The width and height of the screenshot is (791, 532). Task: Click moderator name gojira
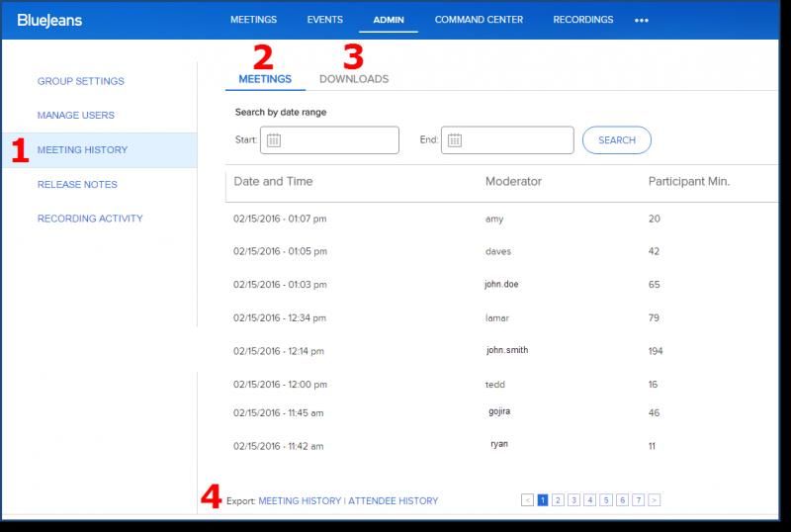tap(499, 411)
